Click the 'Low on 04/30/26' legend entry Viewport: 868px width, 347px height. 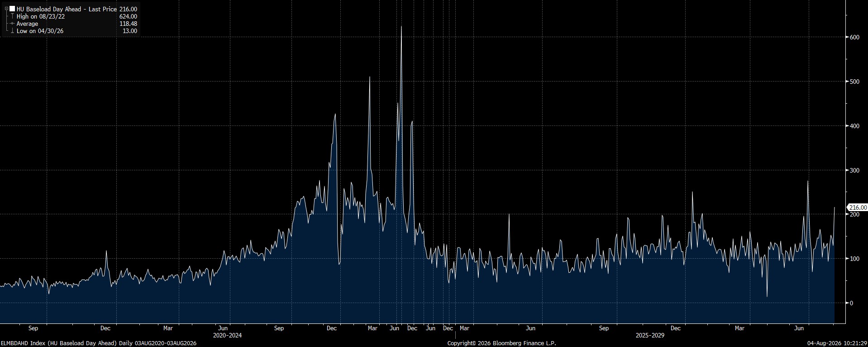pos(40,31)
